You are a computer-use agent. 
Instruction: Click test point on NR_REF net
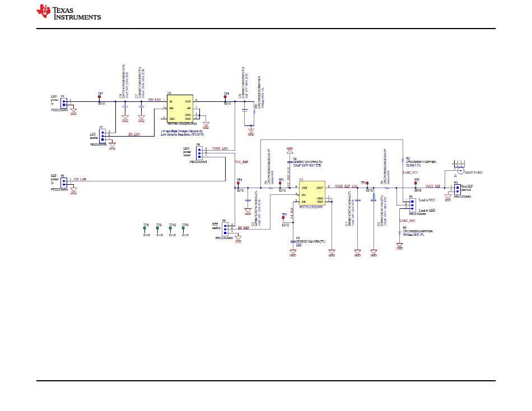(284, 218)
